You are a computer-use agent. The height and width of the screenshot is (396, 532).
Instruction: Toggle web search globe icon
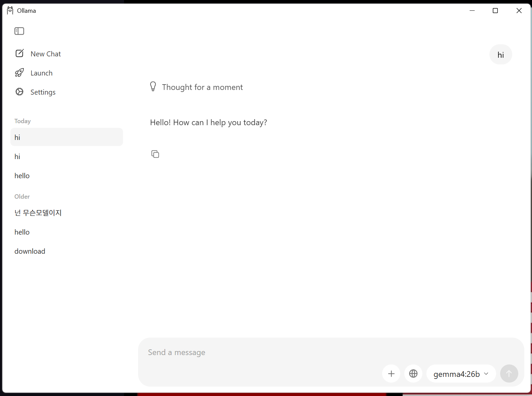click(413, 374)
